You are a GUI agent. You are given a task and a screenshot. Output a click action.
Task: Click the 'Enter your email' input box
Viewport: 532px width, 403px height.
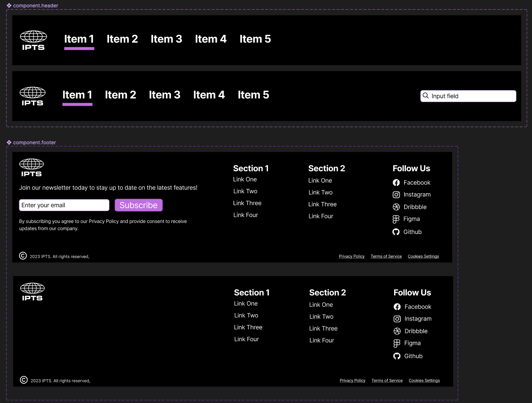64,205
